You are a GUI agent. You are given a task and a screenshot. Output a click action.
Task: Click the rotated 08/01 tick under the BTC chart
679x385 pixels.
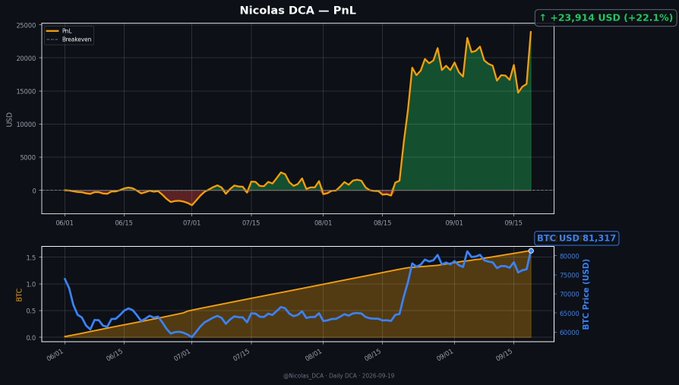coord(314,356)
